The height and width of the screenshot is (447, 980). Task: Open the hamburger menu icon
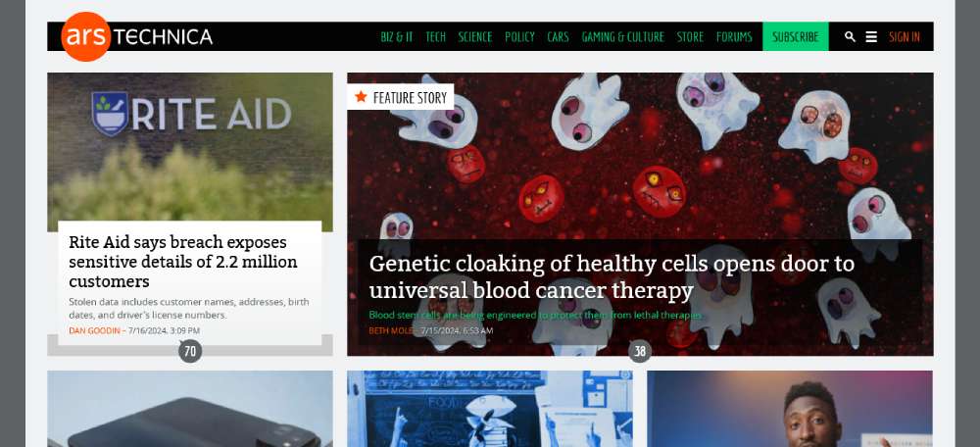click(871, 37)
